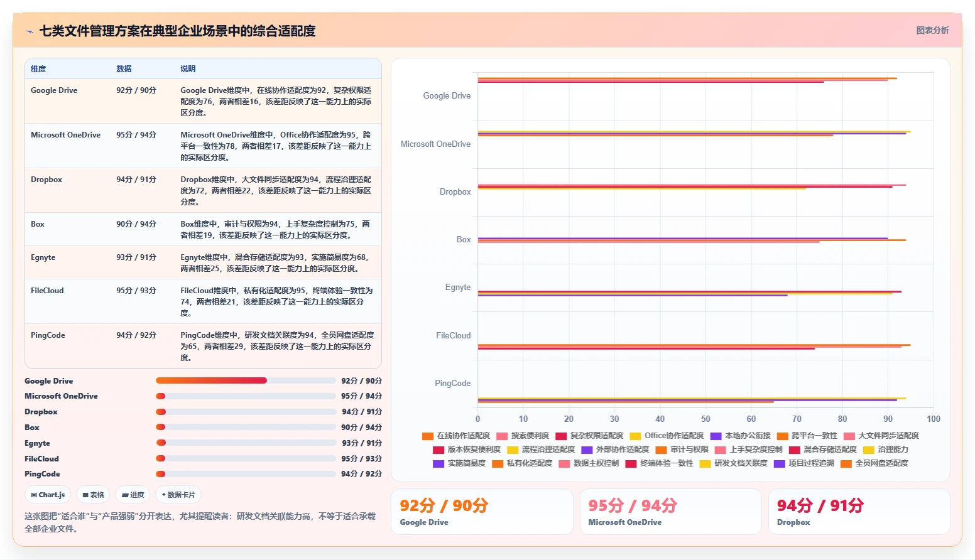Toggle 在线协作适配度 legend item
This screenshot has height=560, width=975.
[x=456, y=436]
